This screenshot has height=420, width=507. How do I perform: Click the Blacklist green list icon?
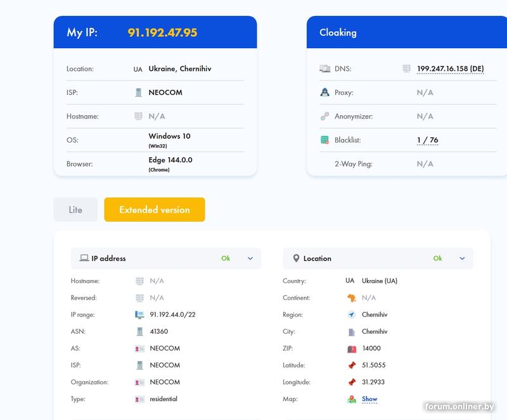(x=324, y=140)
